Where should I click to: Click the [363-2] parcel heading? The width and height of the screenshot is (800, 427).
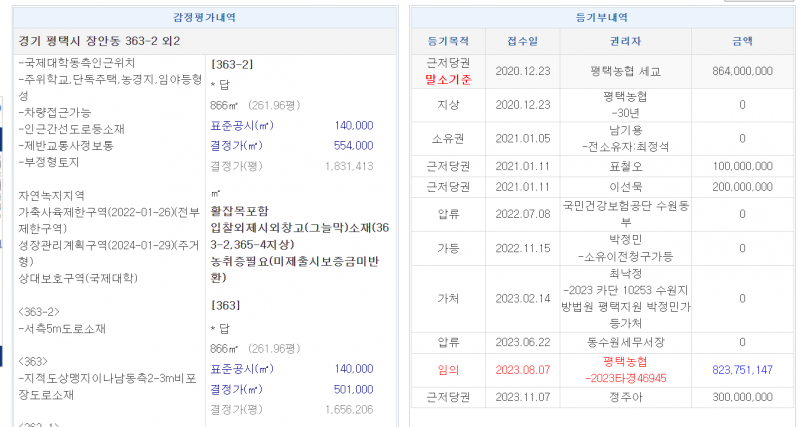pos(231,63)
